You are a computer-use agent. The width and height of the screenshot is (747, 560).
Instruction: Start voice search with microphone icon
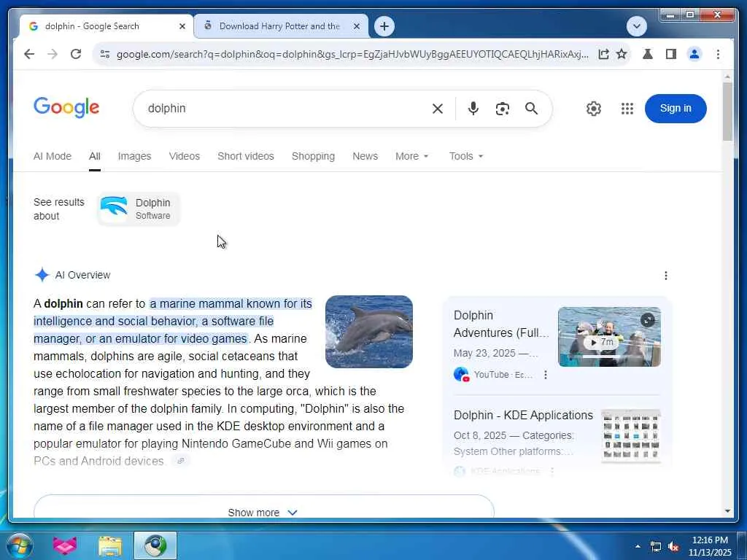[x=473, y=109]
